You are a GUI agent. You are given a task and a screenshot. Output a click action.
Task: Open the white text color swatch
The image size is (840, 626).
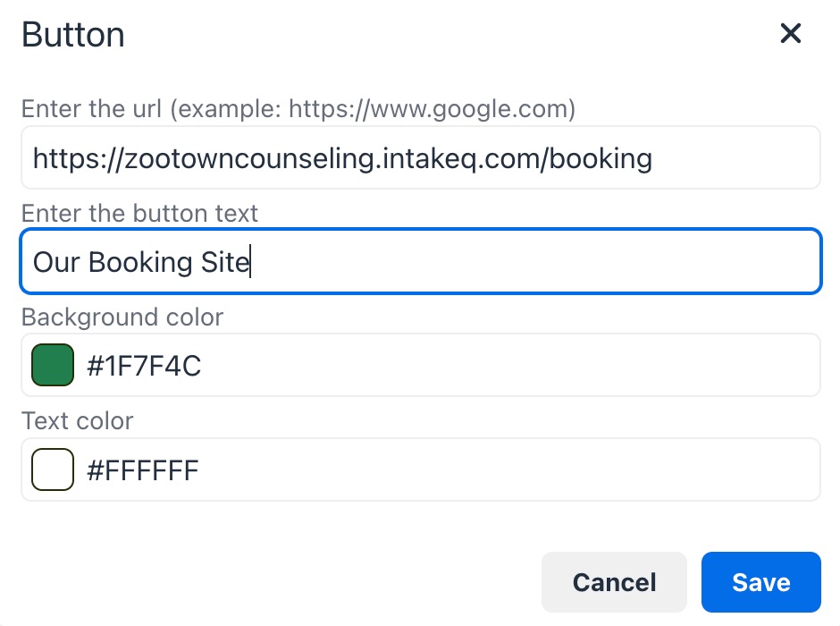point(53,469)
